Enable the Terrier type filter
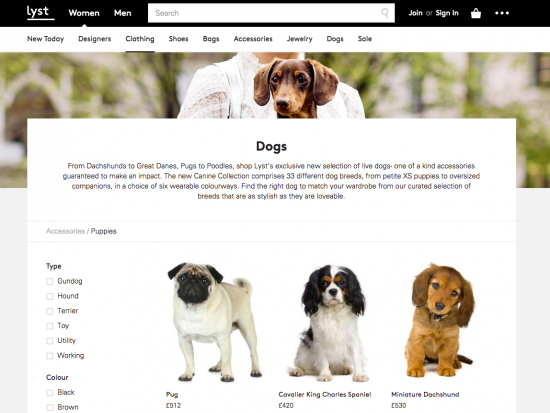 (49, 311)
